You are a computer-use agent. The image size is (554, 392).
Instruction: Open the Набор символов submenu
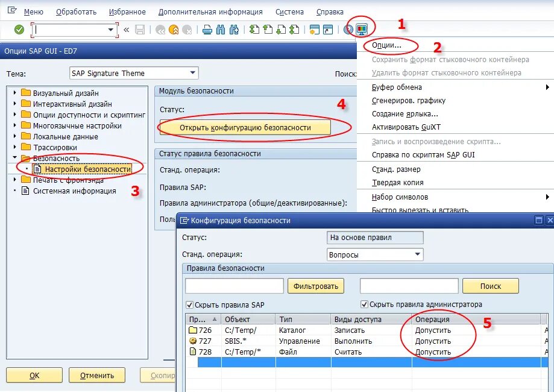pyautogui.click(x=455, y=197)
